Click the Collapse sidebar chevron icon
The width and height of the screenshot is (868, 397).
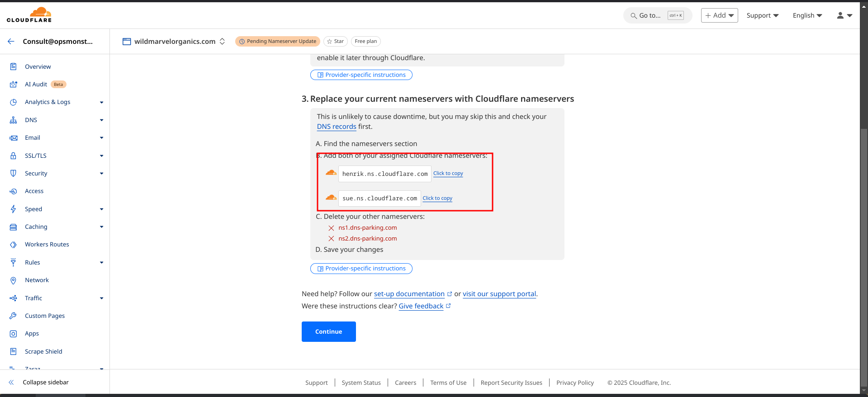(x=11, y=382)
